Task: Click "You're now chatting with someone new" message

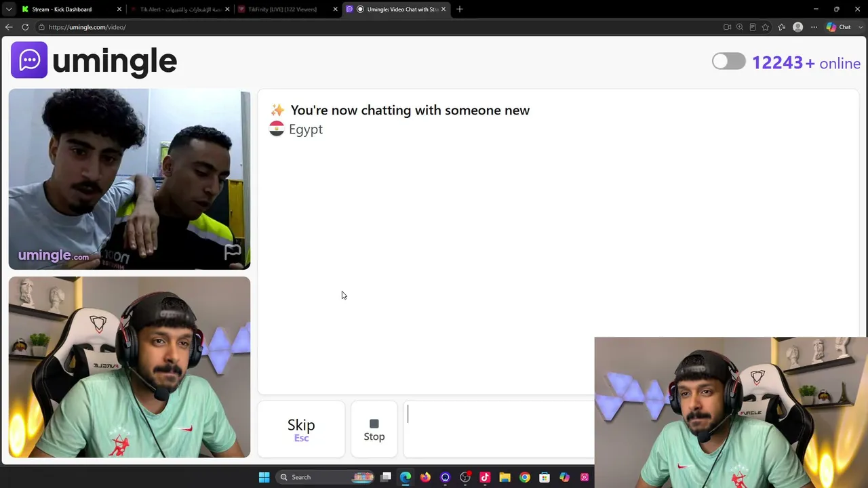Action: click(x=410, y=110)
